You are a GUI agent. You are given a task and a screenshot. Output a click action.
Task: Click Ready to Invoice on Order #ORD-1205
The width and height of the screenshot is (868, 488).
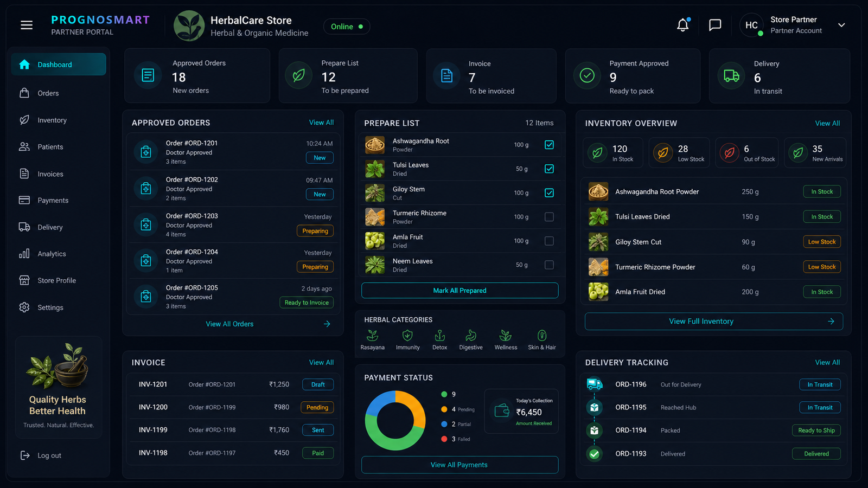(x=307, y=303)
